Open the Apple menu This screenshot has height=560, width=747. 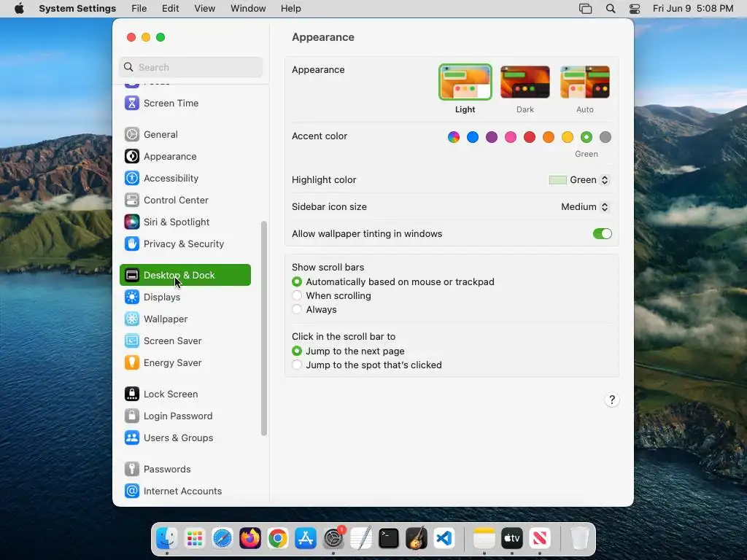tap(19, 9)
